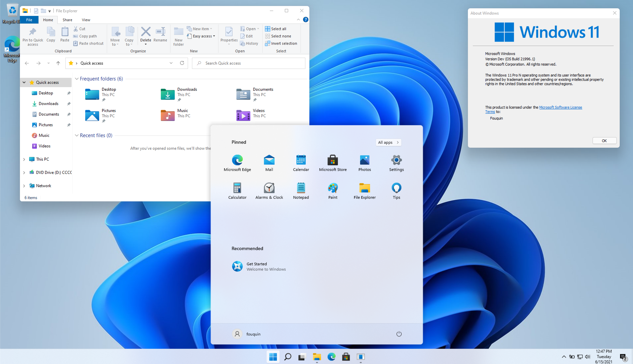The image size is (633, 364).
Task: Refresh the Quick access view
Action: point(182,63)
